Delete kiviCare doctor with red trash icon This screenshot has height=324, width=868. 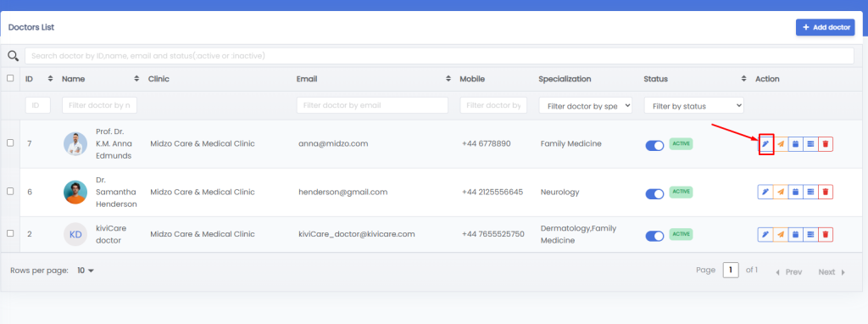(x=826, y=234)
